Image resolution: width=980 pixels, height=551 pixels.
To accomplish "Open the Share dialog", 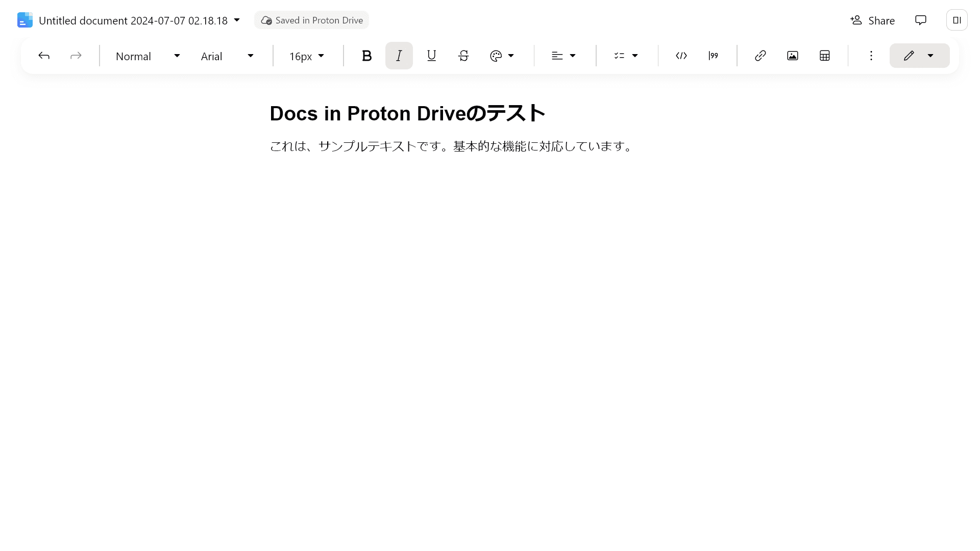I will pos(872,20).
